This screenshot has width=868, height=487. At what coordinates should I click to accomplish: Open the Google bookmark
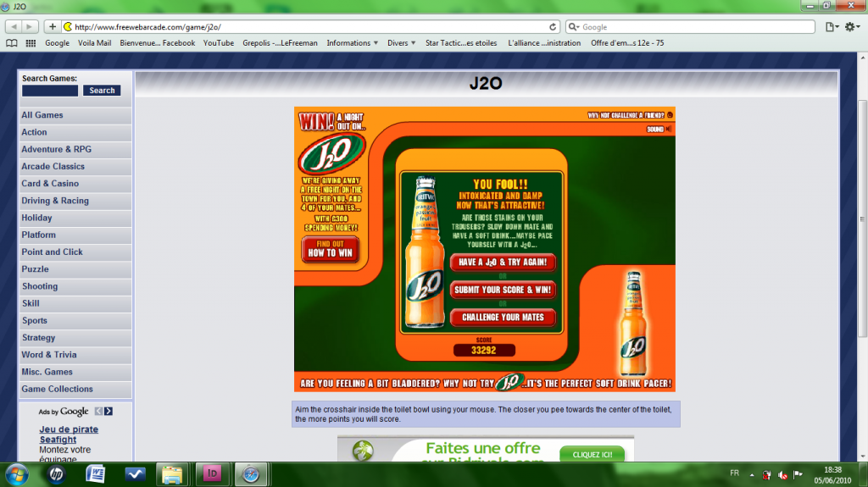[x=57, y=43]
